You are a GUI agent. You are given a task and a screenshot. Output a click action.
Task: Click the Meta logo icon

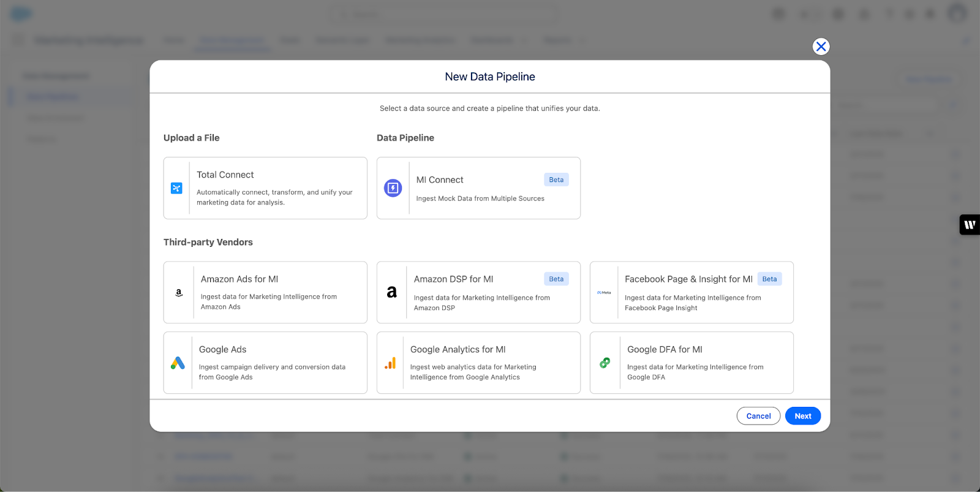point(604,293)
